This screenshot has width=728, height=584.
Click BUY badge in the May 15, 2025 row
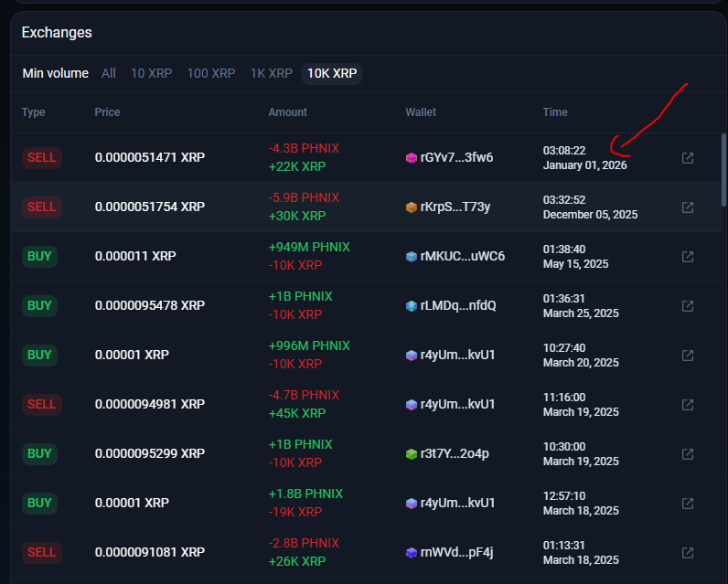coord(39,257)
